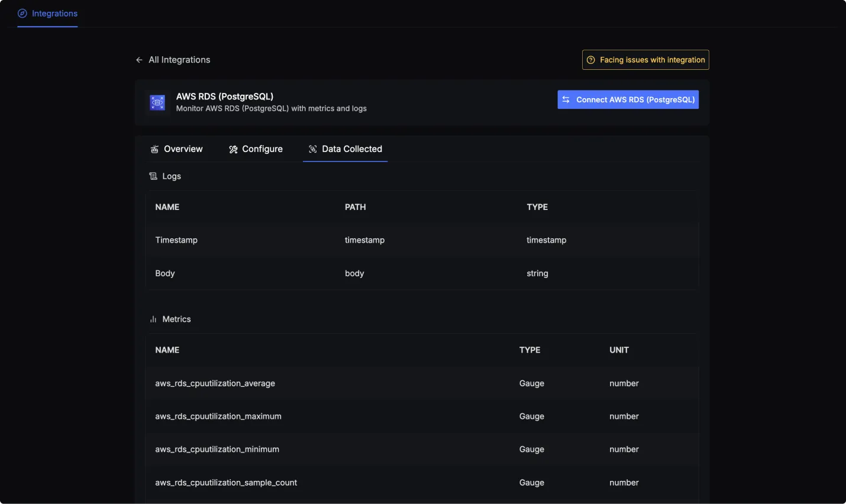This screenshot has height=504, width=846.
Task: Click the Metrics bar chart icon
Action: tap(153, 319)
